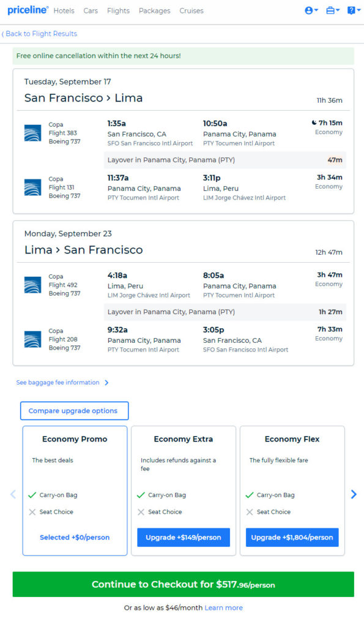Screen dimensions: 364x627
Task: Go to the Packages section
Action: (x=155, y=11)
